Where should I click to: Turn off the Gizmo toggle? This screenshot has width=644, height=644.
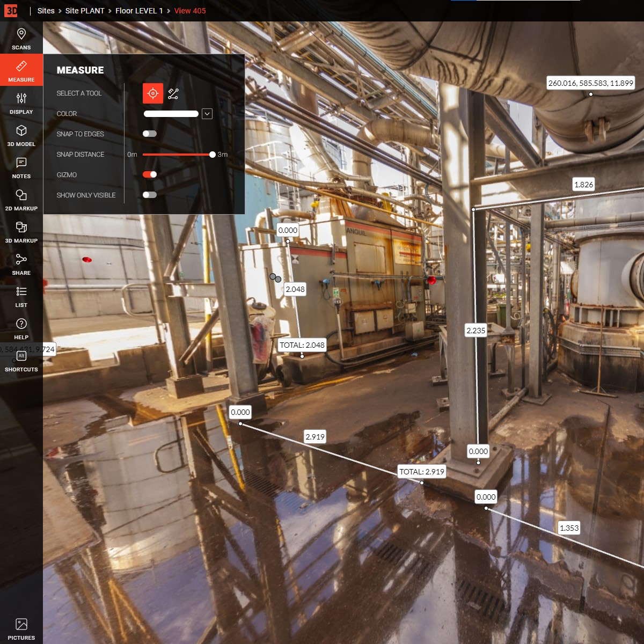point(150,174)
